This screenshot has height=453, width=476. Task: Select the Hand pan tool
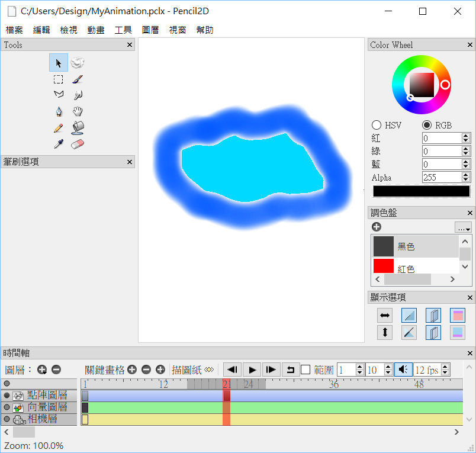[78, 111]
